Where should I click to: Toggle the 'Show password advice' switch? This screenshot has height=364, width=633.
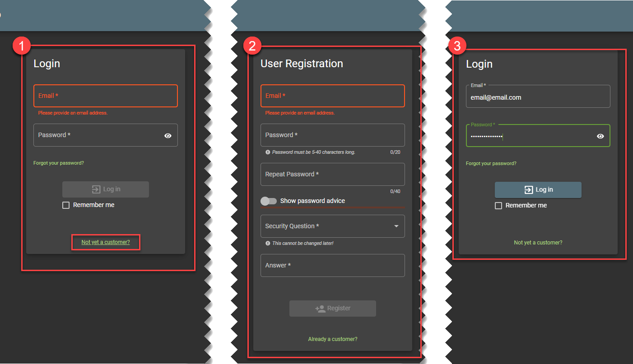point(269,201)
